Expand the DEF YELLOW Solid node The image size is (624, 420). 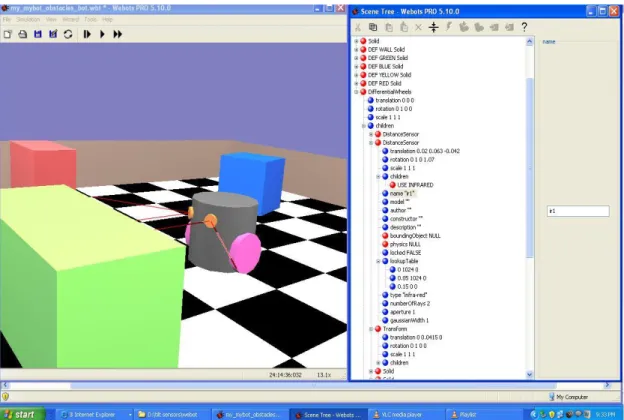(356, 75)
